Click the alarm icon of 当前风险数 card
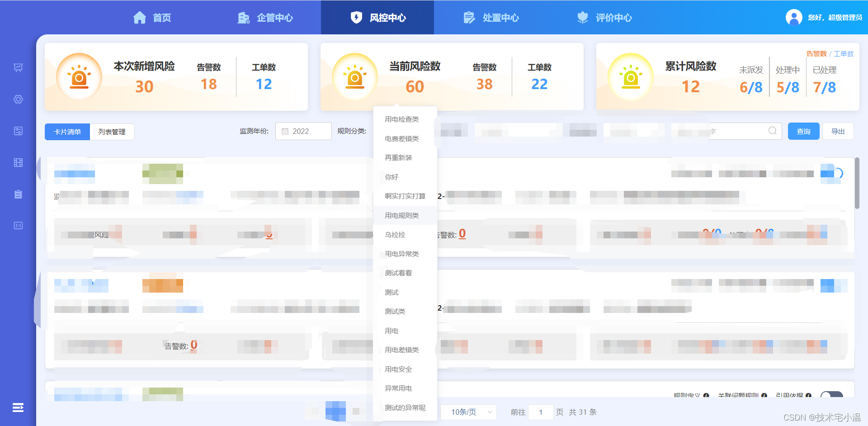 tap(355, 76)
